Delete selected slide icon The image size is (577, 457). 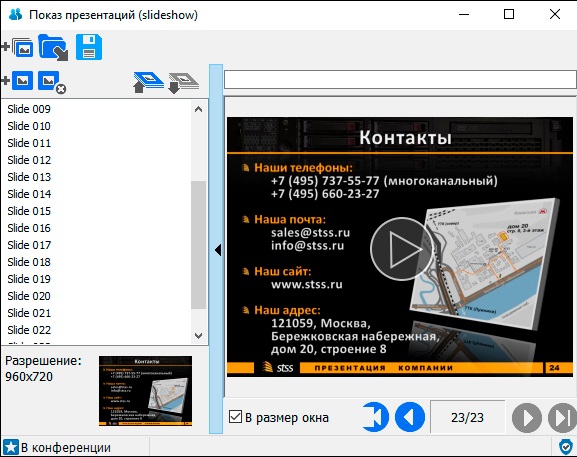[x=52, y=82]
